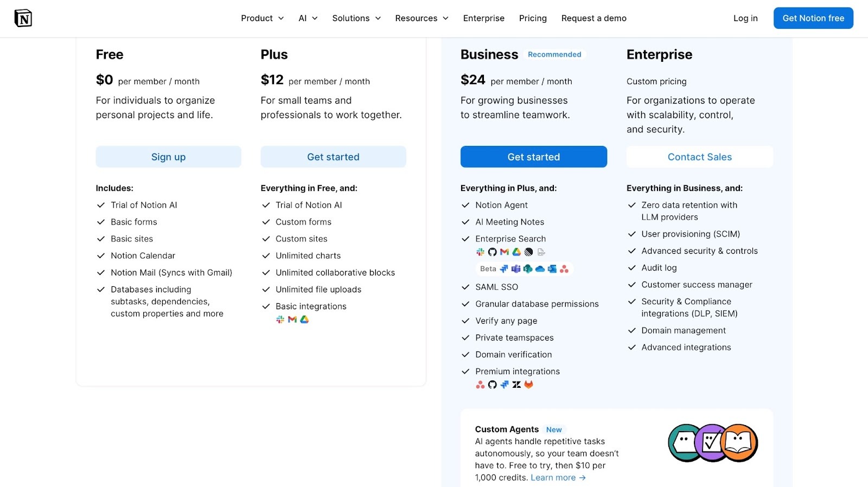868x487 pixels.
Task: Click the Slack icon under Basic integrations
Action: [x=280, y=319]
